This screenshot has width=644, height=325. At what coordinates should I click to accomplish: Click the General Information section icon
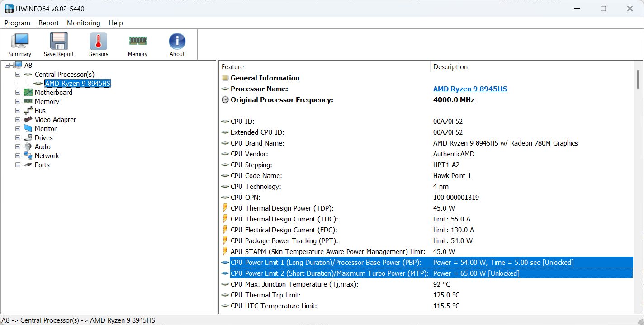(x=225, y=78)
